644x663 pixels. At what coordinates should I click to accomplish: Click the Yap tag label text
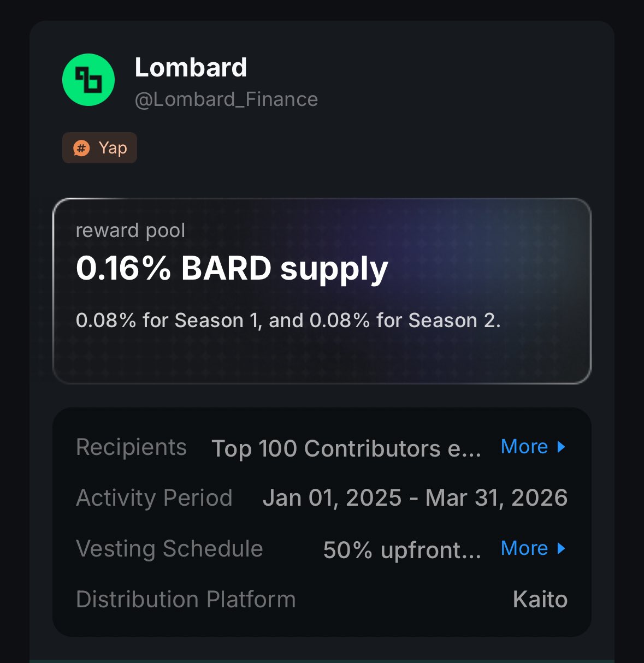(113, 148)
